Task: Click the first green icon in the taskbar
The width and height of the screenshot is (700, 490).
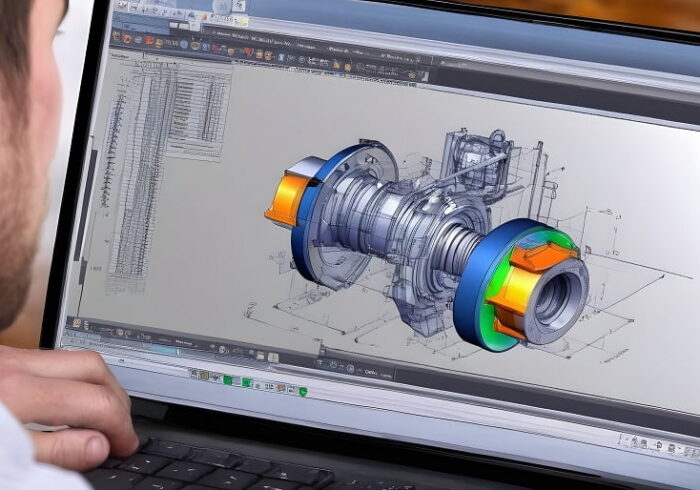Action: pos(227,380)
